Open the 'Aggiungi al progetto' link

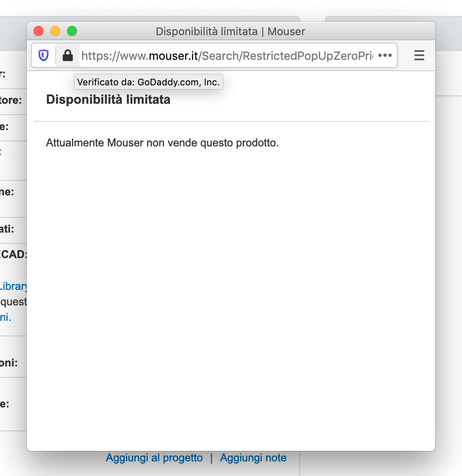click(x=154, y=458)
